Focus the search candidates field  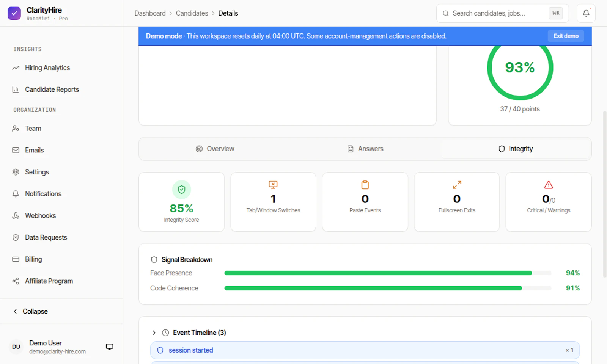[x=502, y=13]
